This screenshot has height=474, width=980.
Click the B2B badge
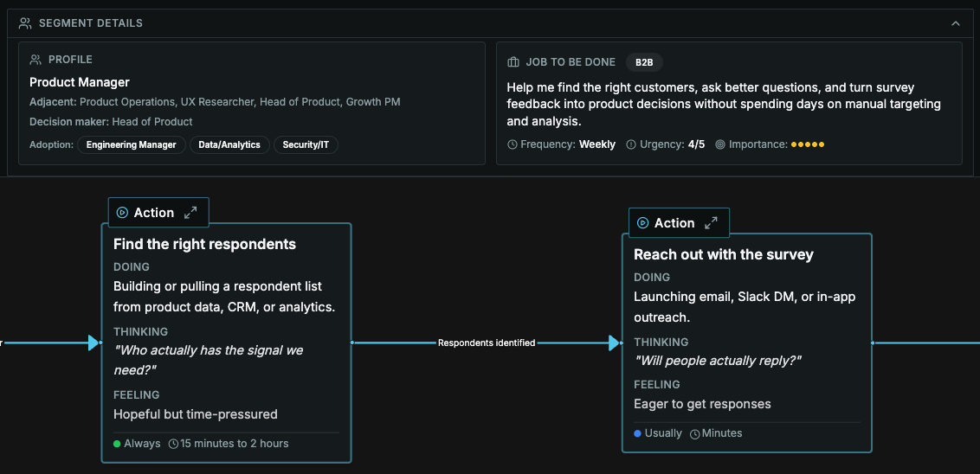[644, 62]
